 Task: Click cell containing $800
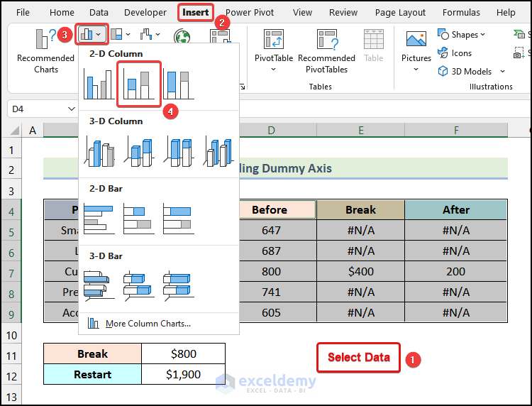[183, 353]
